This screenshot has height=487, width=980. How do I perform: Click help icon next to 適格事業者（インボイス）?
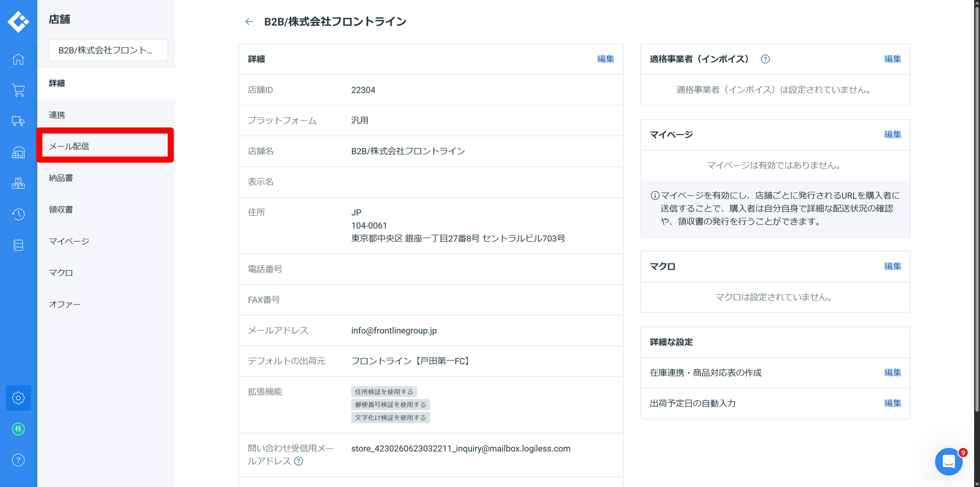[x=765, y=59]
